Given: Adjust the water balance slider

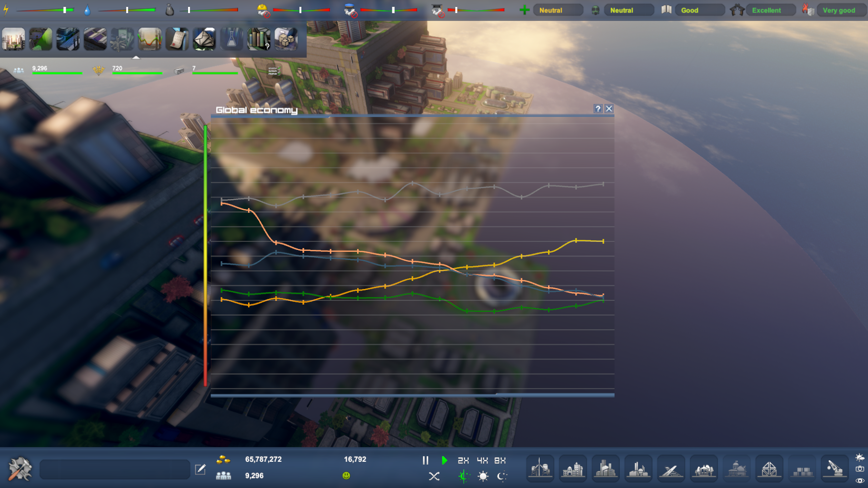Looking at the screenshot, I should 127,10.
